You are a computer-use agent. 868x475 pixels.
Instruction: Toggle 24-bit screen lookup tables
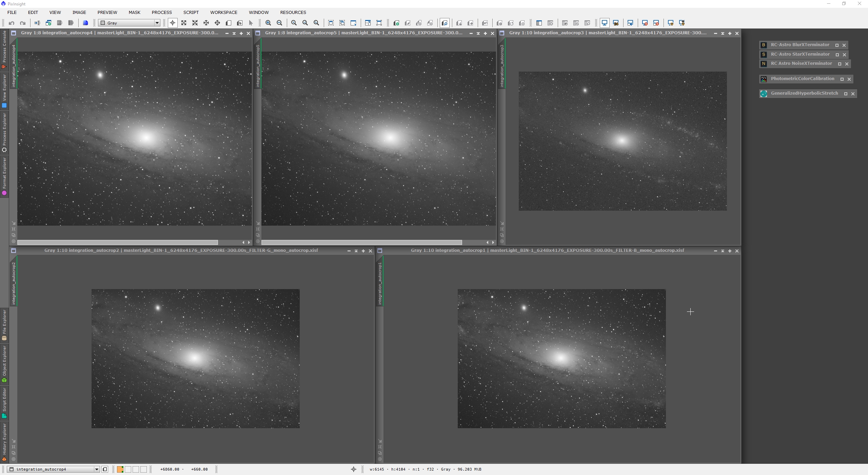[616, 23]
